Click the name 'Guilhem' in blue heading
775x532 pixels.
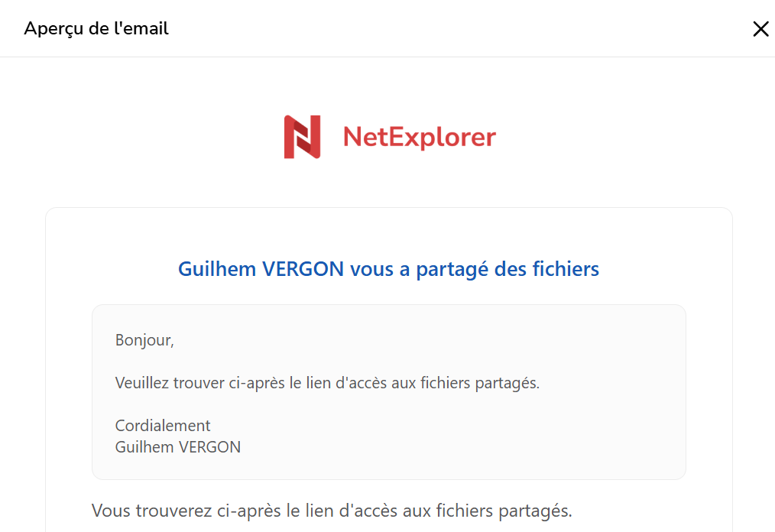coord(217,270)
